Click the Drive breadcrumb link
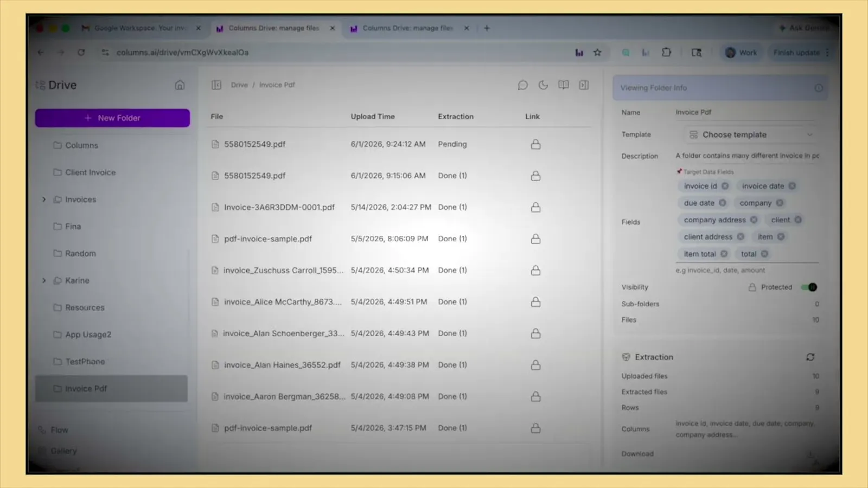The image size is (868, 488). tap(239, 85)
